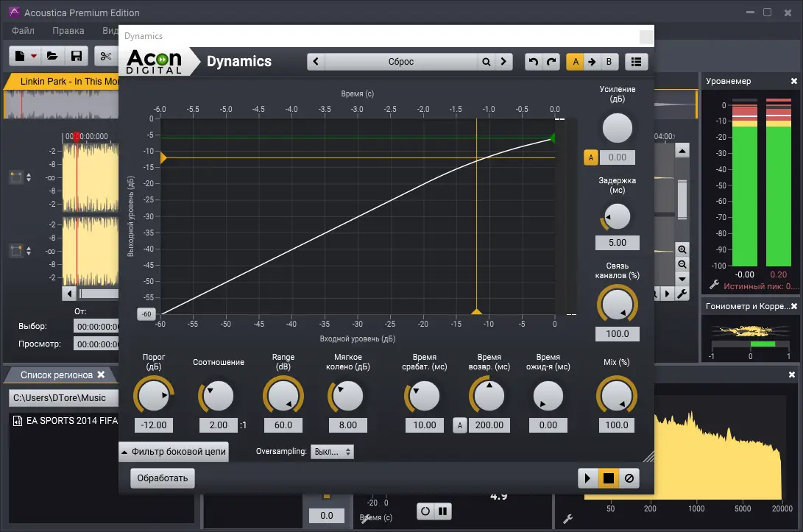Click the -60 range button on graph
This screenshot has width=803, height=532.
(146, 314)
